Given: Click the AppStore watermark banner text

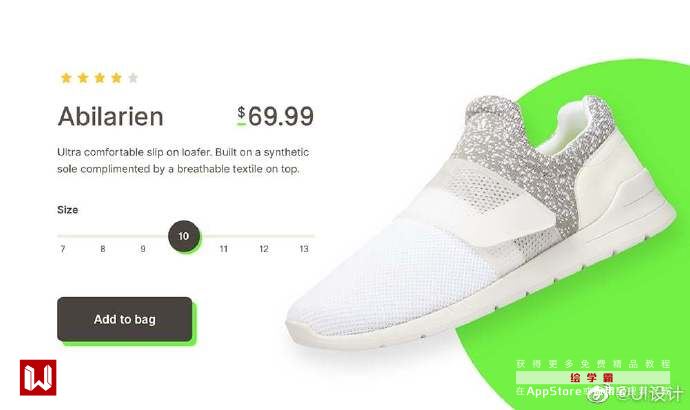Looking at the screenshot, I should click(x=554, y=391).
